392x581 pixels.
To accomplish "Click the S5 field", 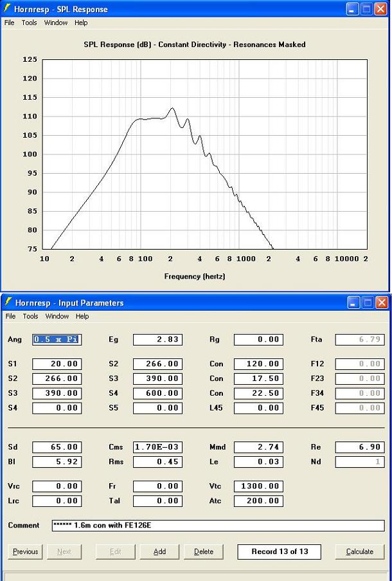I will (x=157, y=408).
